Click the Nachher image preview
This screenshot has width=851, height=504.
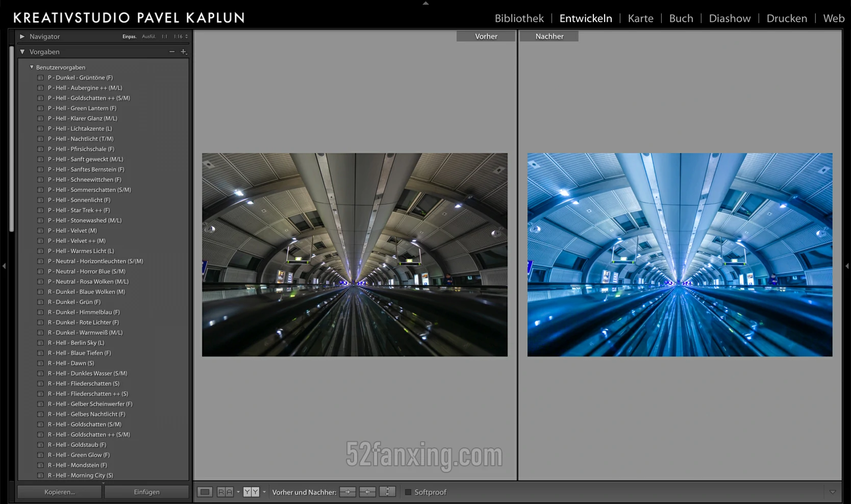coord(680,255)
